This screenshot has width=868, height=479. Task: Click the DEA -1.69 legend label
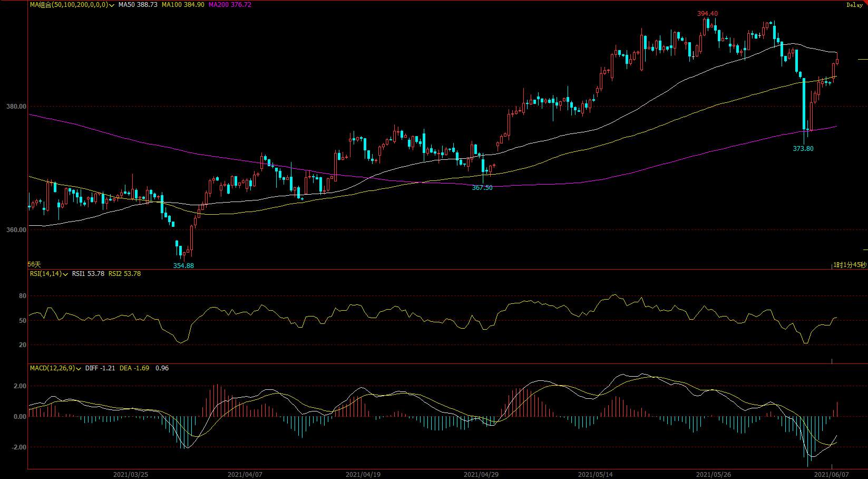point(134,368)
